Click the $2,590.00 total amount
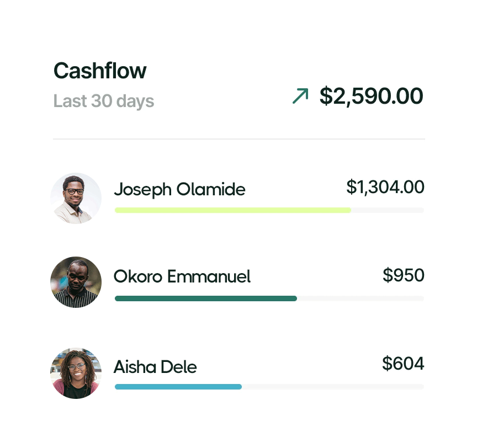The height and width of the screenshot is (448, 477). click(371, 96)
